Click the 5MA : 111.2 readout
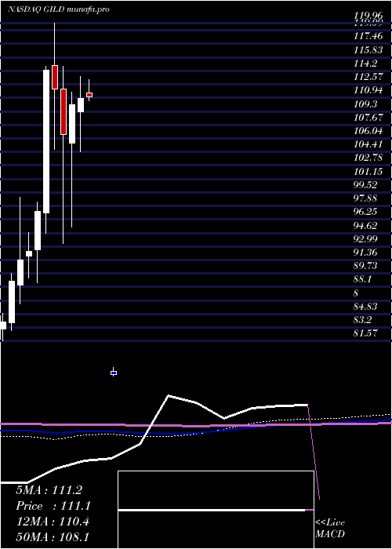Screen dimensions: 392x549 pos(49,490)
